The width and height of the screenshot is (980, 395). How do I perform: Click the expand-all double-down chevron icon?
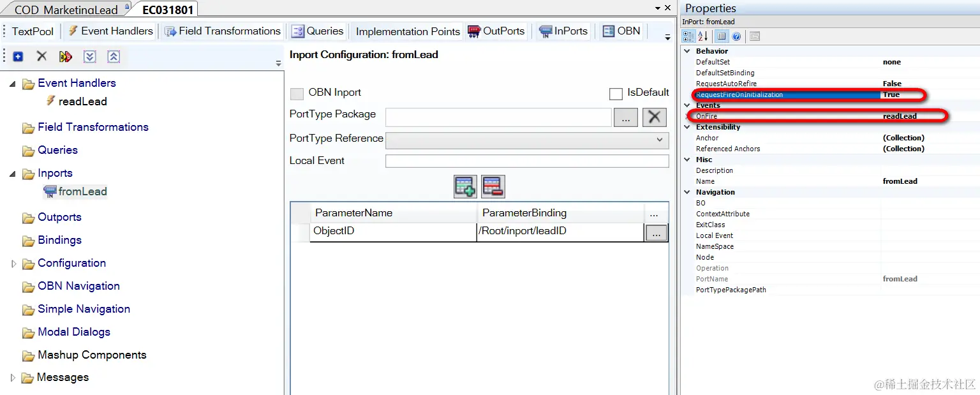coord(90,56)
